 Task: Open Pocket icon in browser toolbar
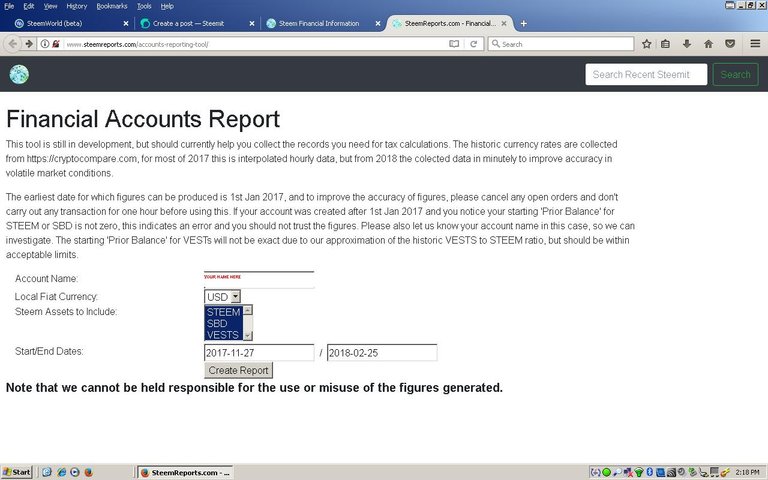[x=730, y=44]
